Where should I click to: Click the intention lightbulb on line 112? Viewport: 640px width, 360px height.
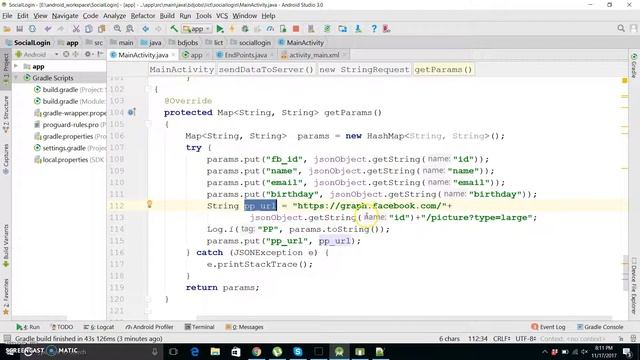tap(149, 204)
